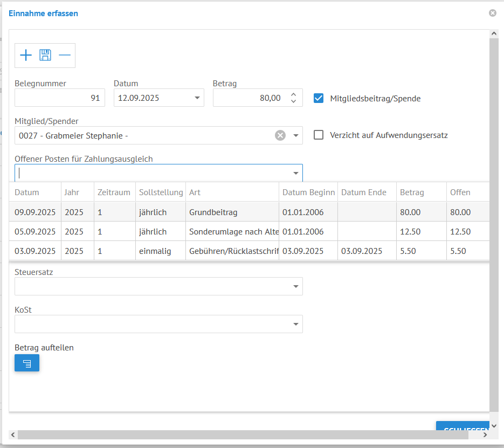Click the Betrag aufteilen split button
The width and height of the screenshot is (504, 448).
[x=27, y=363]
